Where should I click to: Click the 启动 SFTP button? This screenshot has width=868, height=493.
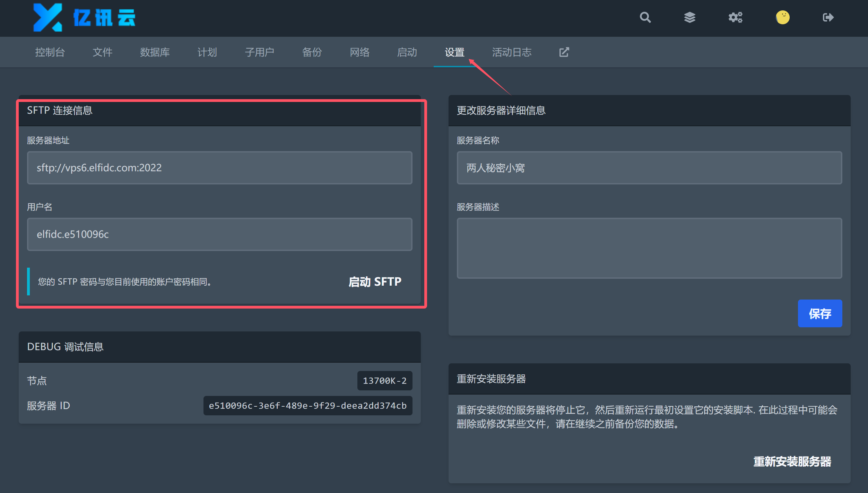click(375, 282)
